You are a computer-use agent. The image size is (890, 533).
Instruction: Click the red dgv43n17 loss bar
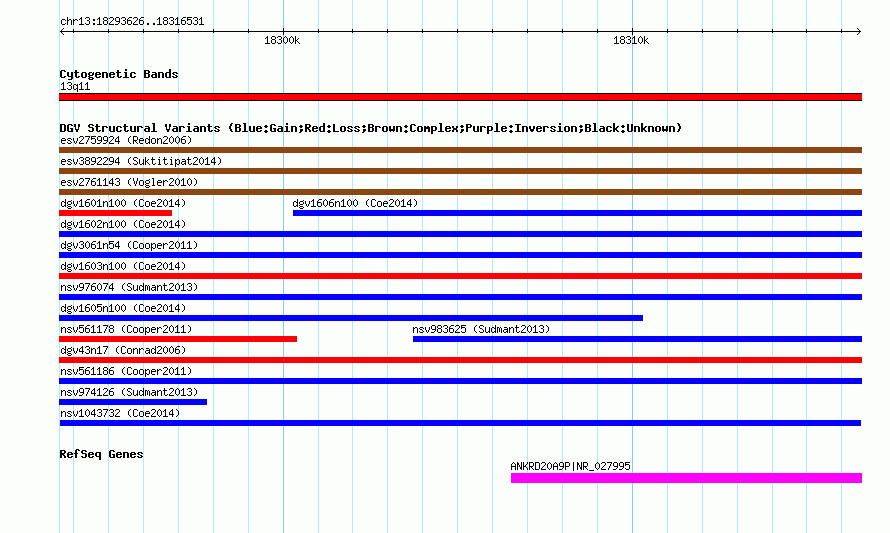pyautogui.click(x=460, y=360)
